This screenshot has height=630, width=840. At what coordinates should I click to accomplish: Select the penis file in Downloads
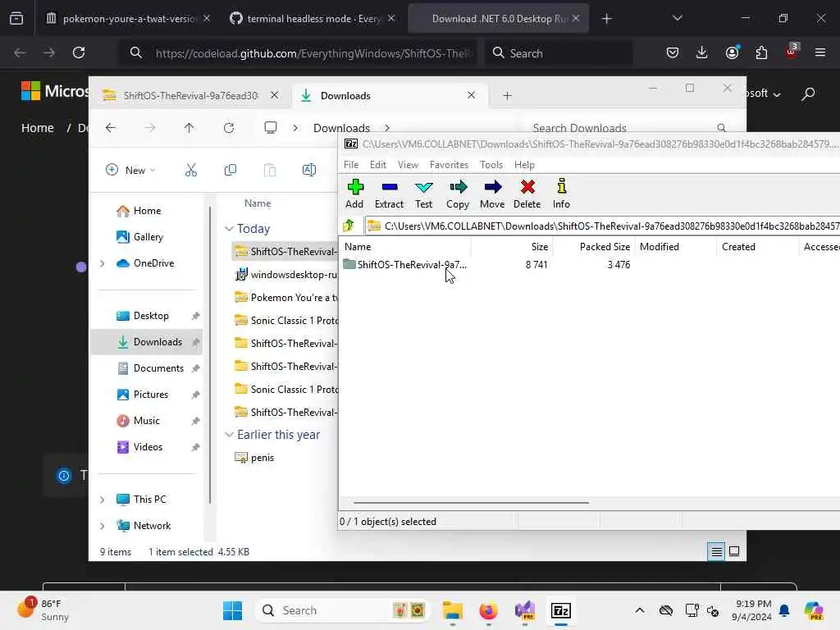255,458
